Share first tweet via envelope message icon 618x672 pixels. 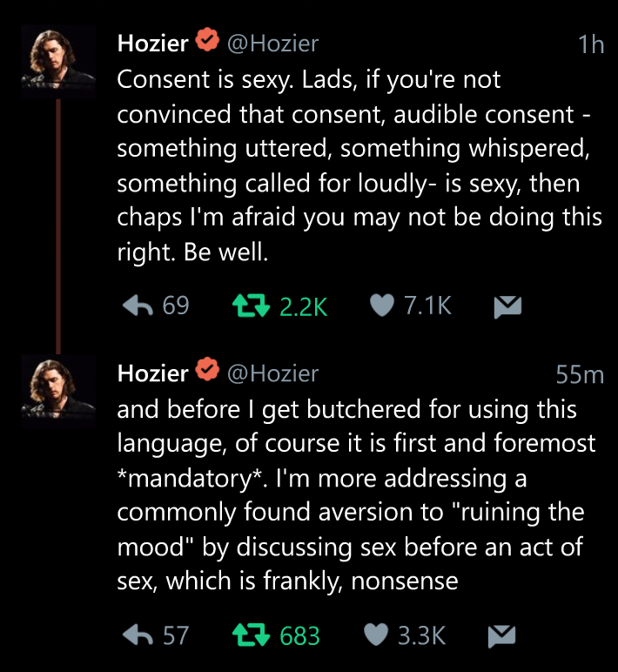coord(507,306)
